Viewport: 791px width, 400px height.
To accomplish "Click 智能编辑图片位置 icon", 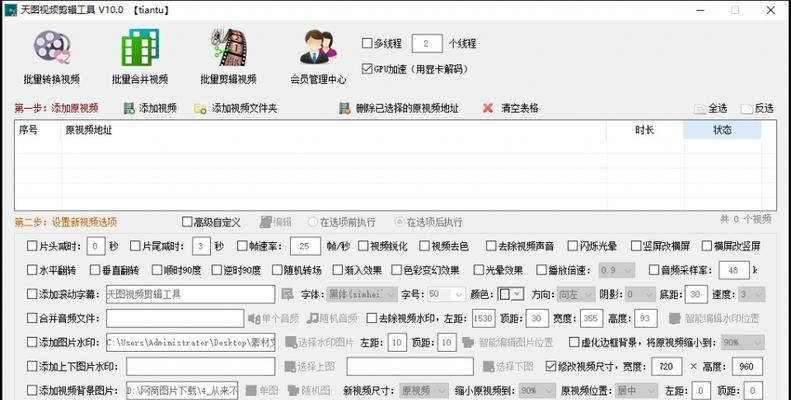I will pos(468,342).
